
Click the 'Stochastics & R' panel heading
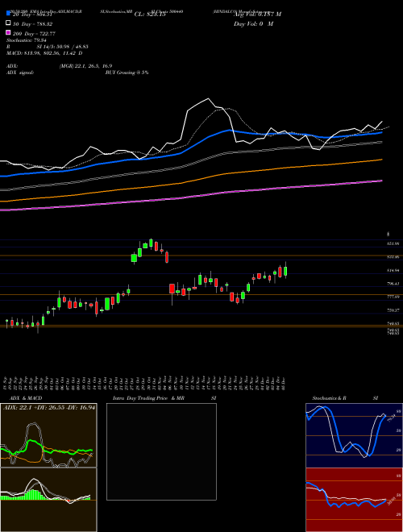click(x=330, y=398)
